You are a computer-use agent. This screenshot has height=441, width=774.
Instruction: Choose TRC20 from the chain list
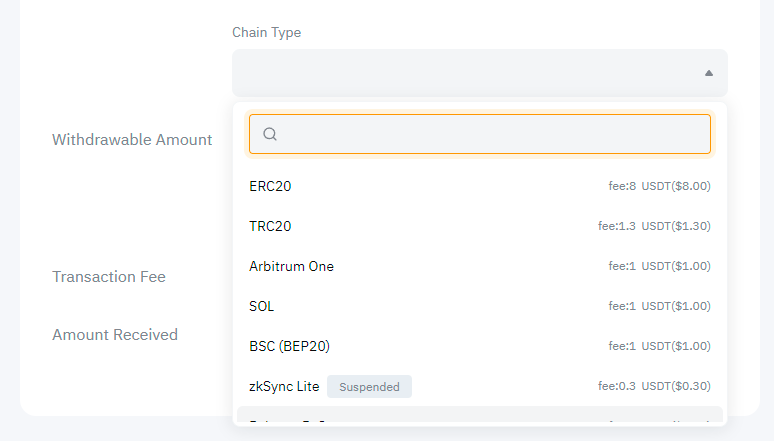coord(270,226)
